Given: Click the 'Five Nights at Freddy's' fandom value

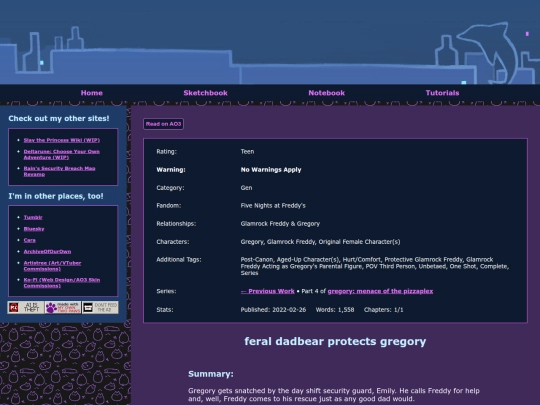Looking at the screenshot, I should coord(273,206).
